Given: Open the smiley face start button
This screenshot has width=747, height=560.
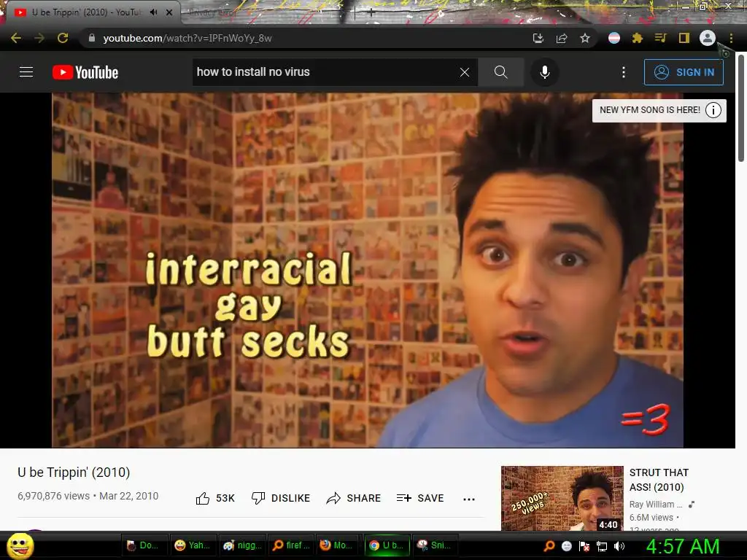Looking at the screenshot, I should (x=20, y=545).
